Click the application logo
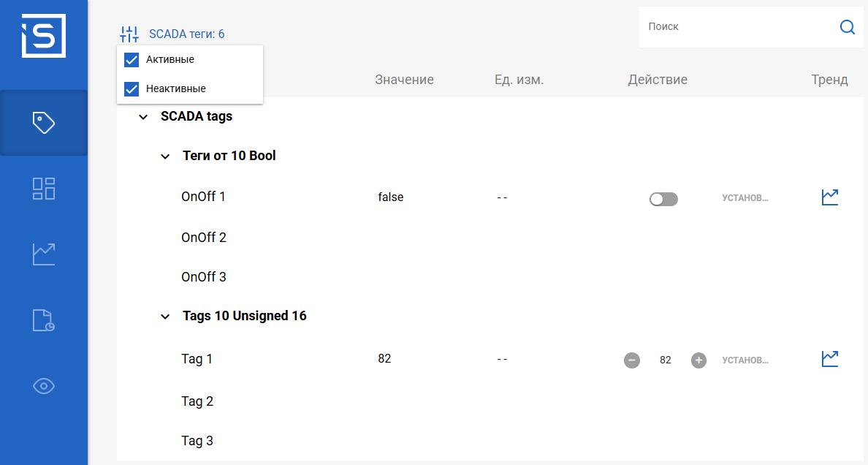 pyautogui.click(x=44, y=36)
